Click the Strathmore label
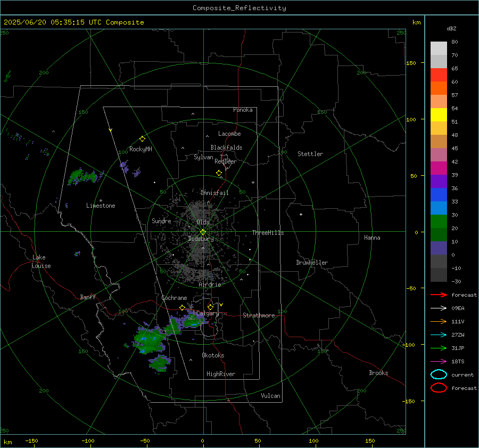Screen dimensions: 479x448 pos(259,315)
